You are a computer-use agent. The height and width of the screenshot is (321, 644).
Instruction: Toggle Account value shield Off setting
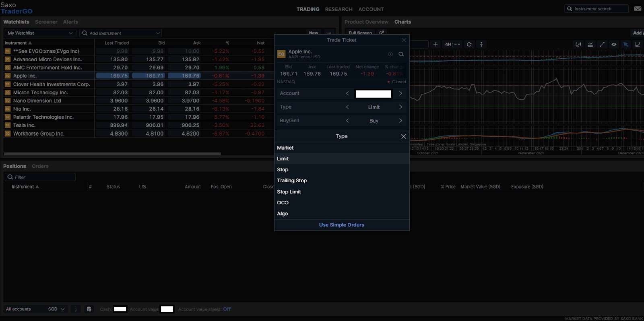(x=227, y=309)
